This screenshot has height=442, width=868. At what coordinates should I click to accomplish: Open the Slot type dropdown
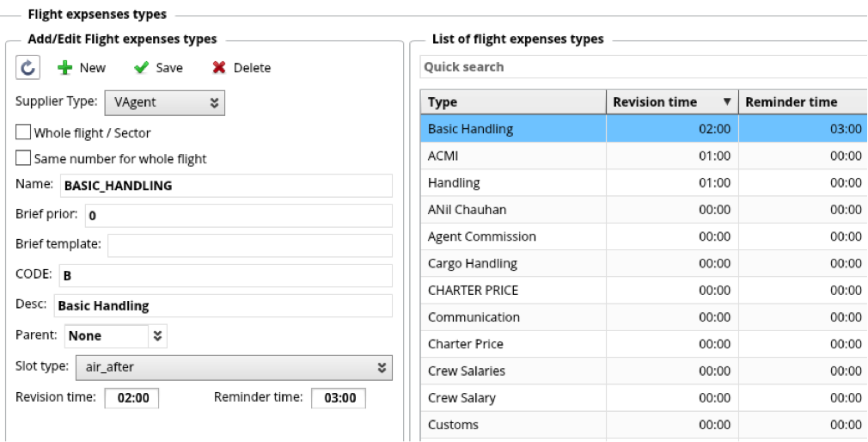[x=234, y=367]
